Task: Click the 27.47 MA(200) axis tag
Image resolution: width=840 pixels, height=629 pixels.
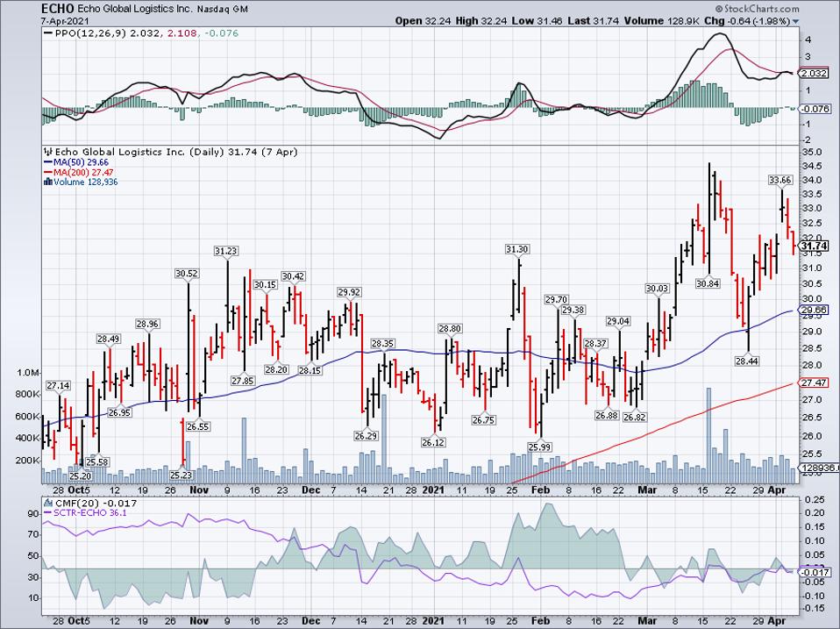Action: click(815, 382)
